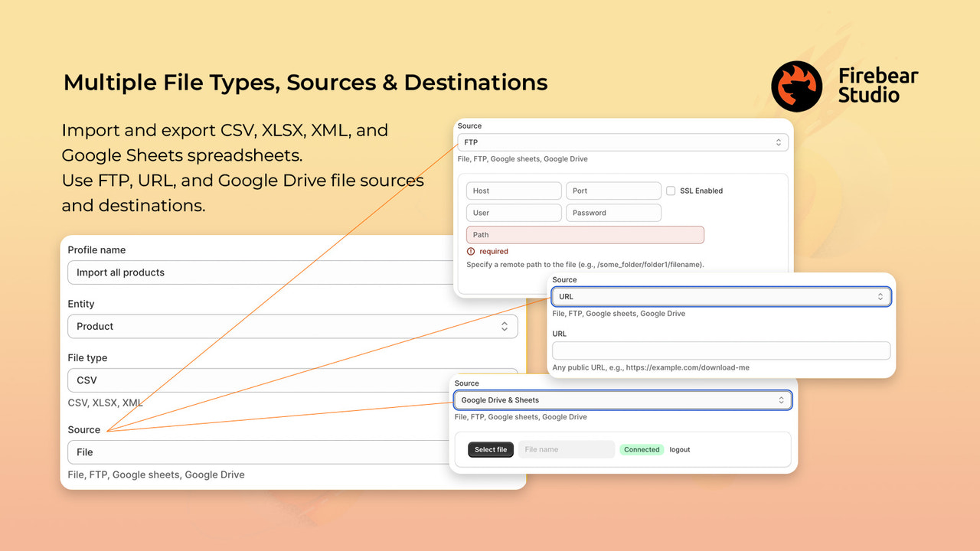Open the Source dropdown set to URL
980x551 pixels.
click(720, 296)
